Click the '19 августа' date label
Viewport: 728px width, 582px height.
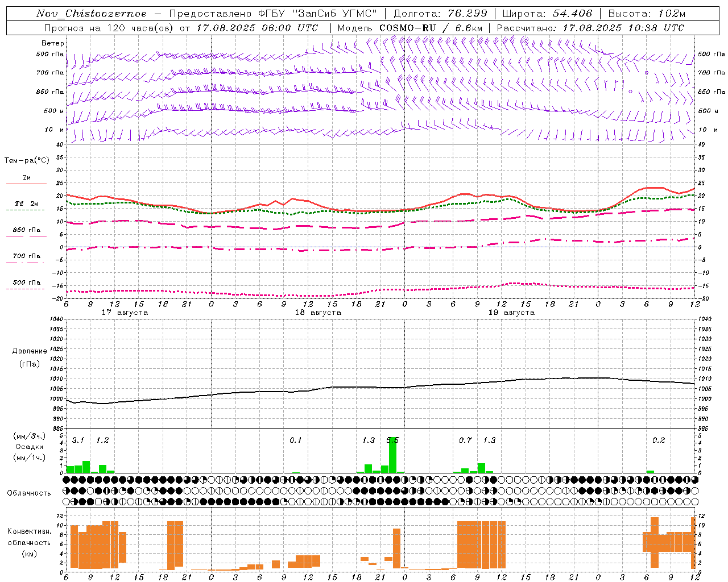pyautogui.click(x=511, y=313)
